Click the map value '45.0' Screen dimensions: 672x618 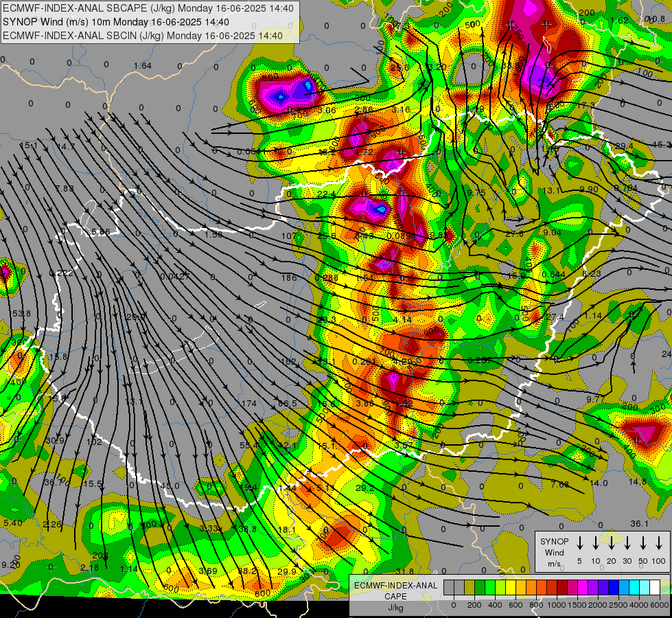point(170,486)
